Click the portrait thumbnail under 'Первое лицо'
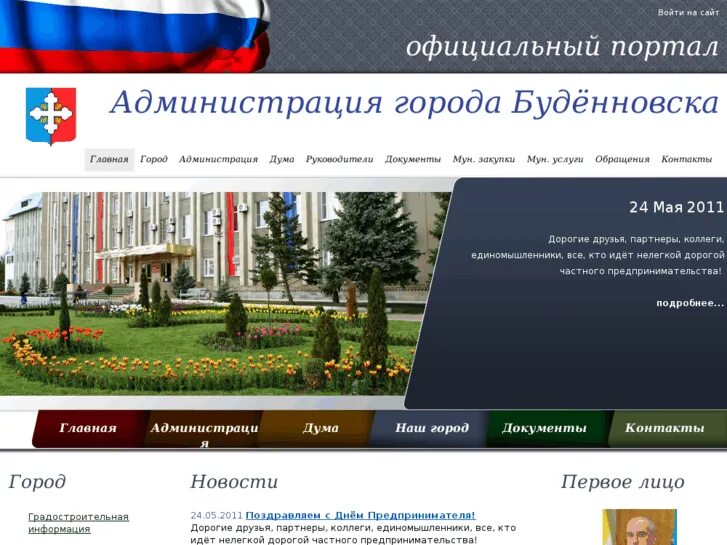727x545 pixels. (639, 527)
